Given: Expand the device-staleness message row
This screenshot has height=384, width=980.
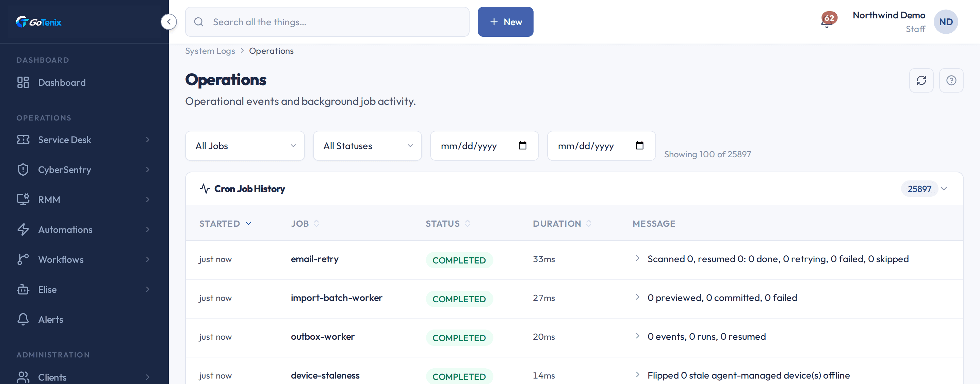Looking at the screenshot, I should (638, 374).
